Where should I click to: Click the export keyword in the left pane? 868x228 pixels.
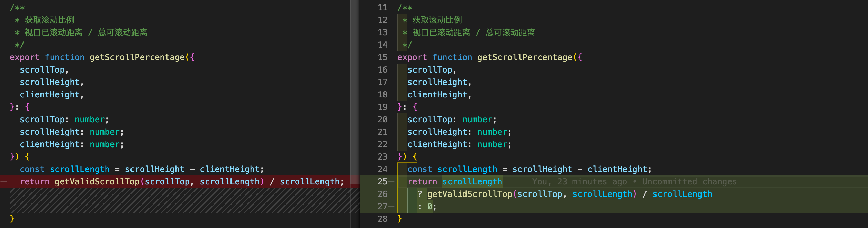[25, 57]
